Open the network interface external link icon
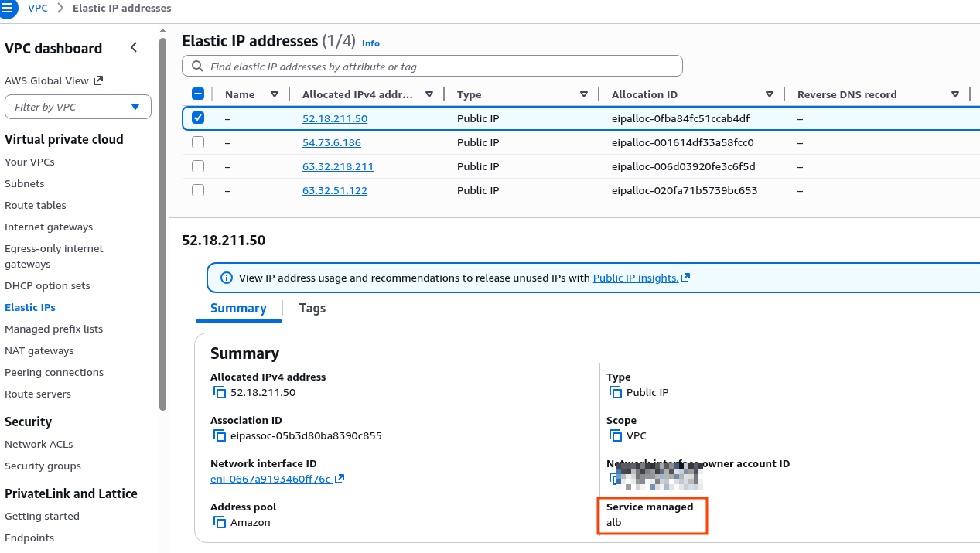The image size is (980, 553). 340,480
